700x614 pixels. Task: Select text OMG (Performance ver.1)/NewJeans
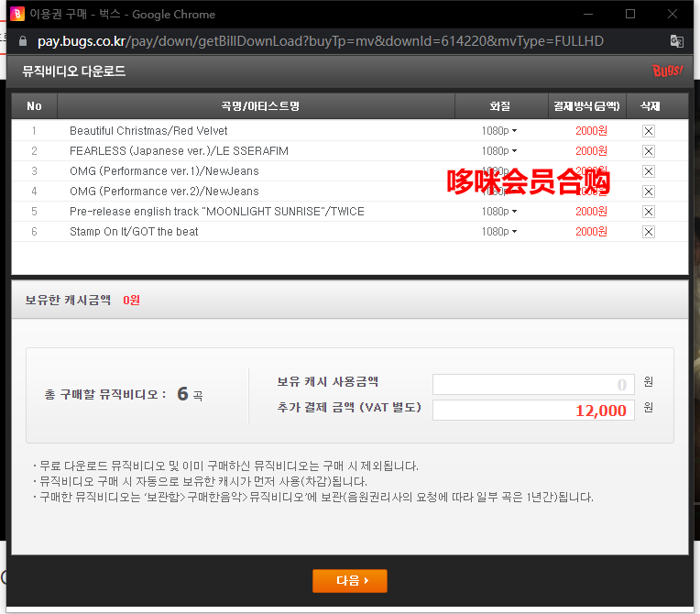tap(164, 171)
